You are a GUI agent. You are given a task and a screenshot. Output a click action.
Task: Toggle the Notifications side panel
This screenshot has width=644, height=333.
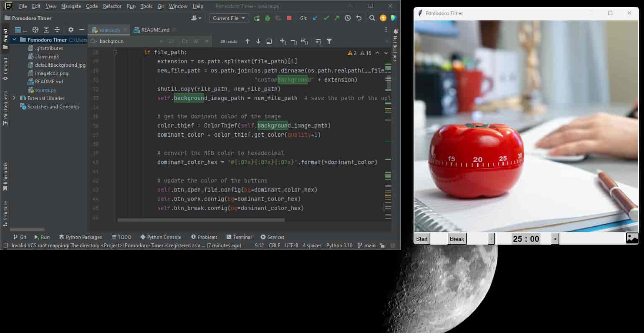(395, 45)
